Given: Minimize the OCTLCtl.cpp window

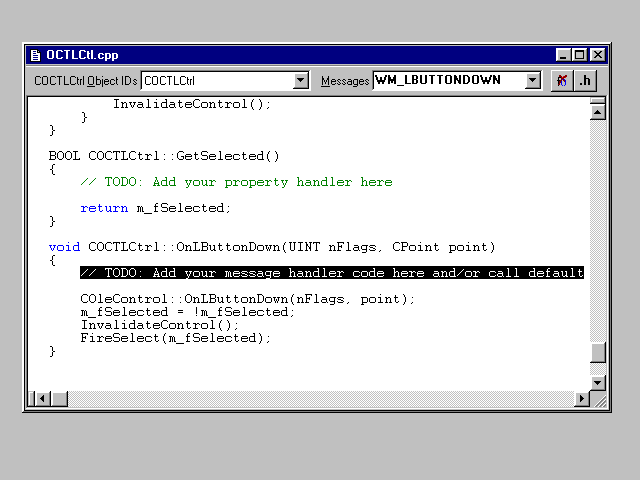Looking at the screenshot, I should 565,55.
